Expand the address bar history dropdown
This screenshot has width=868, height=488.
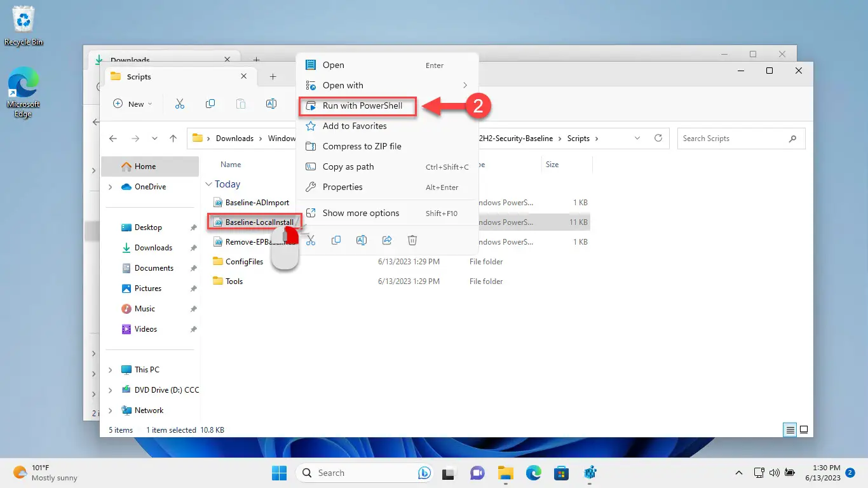point(637,139)
